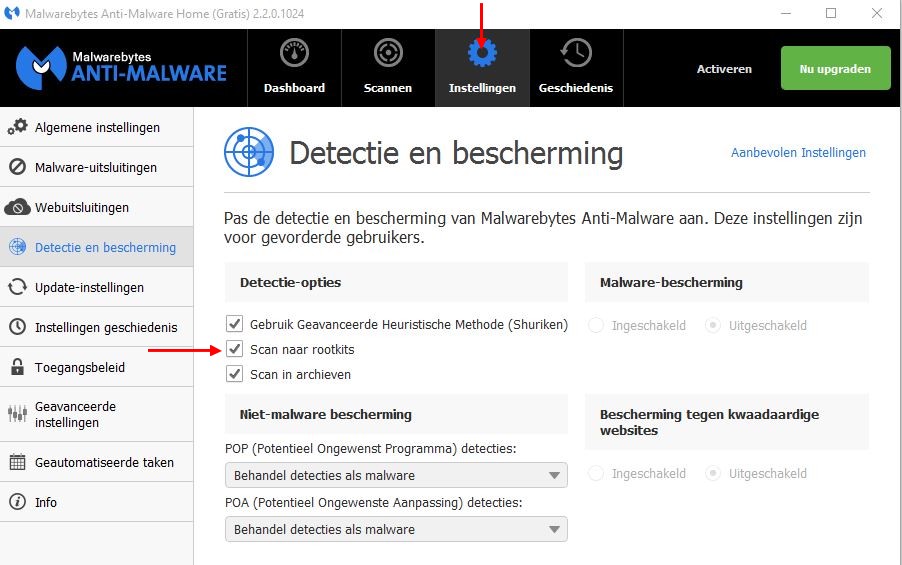Open Algemene instellingen in sidebar
The height and width of the screenshot is (565, 902).
coord(97,127)
